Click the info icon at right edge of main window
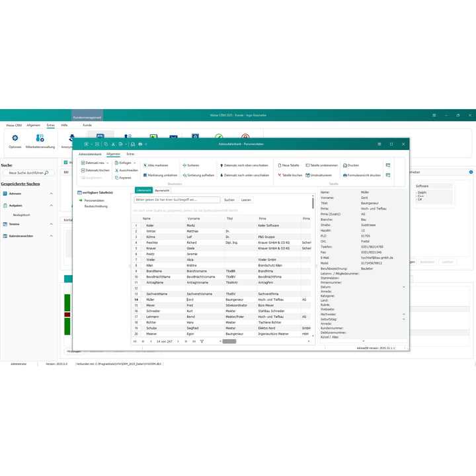 (471, 172)
